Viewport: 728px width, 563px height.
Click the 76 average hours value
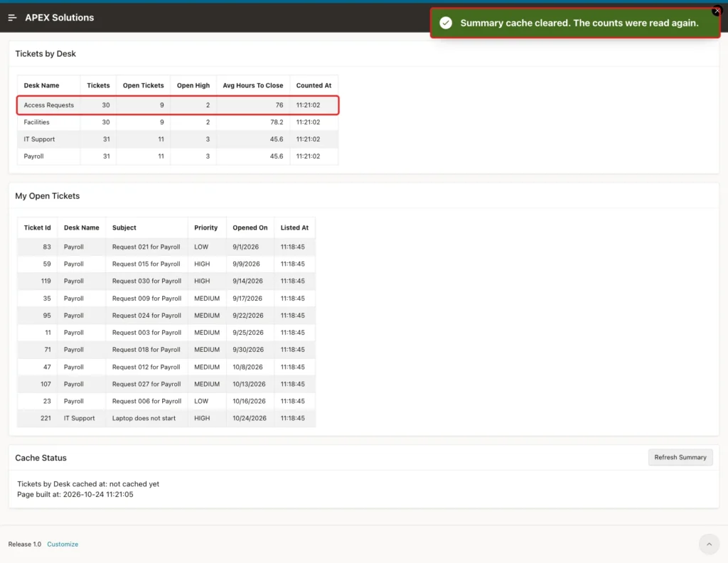[x=279, y=105]
